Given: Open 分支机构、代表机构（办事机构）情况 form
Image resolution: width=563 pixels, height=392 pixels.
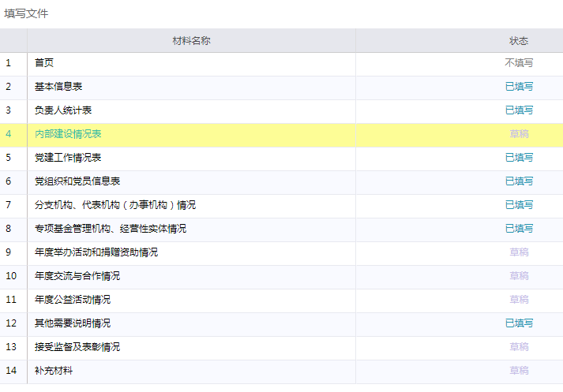Looking at the screenshot, I should pyautogui.click(x=115, y=205).
